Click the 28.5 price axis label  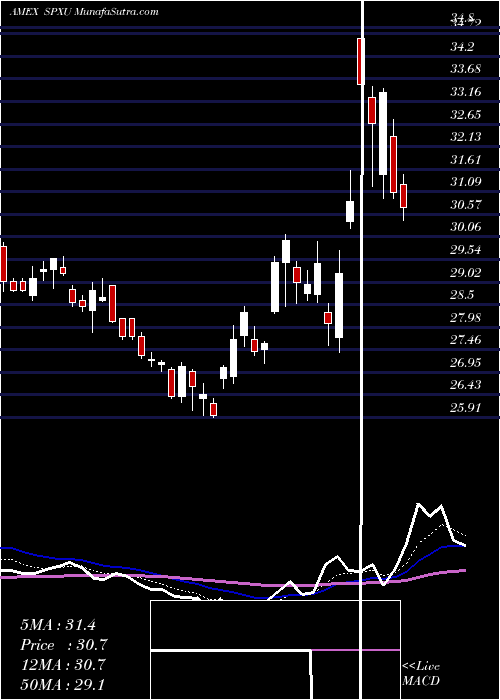464,295
